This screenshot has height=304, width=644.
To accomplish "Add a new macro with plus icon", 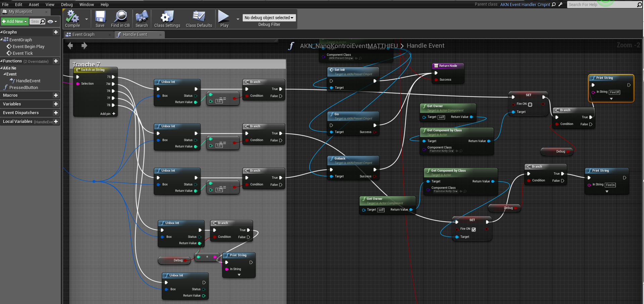I will (x=56, y=95).
